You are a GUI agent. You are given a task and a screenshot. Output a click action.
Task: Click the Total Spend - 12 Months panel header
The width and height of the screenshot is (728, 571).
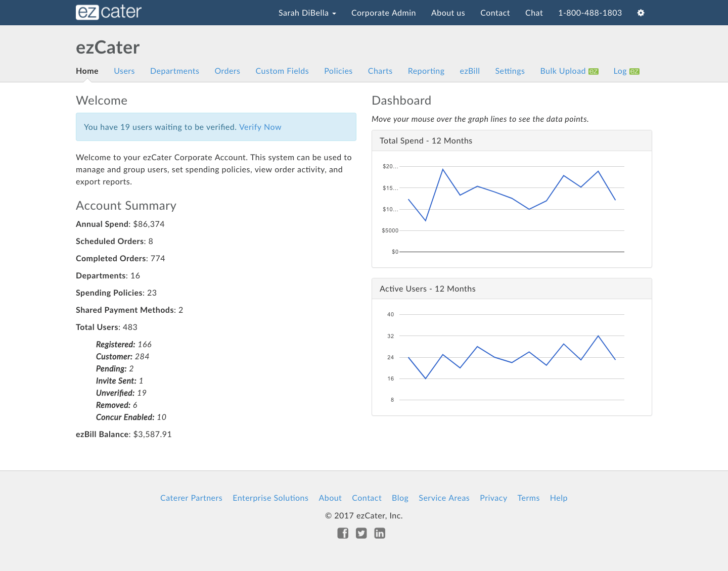pos(512,141)
